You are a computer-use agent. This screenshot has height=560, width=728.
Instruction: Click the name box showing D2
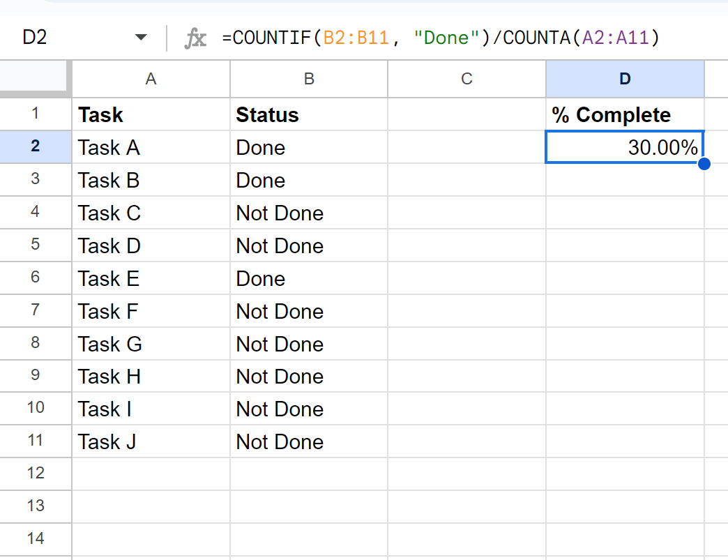35,37
